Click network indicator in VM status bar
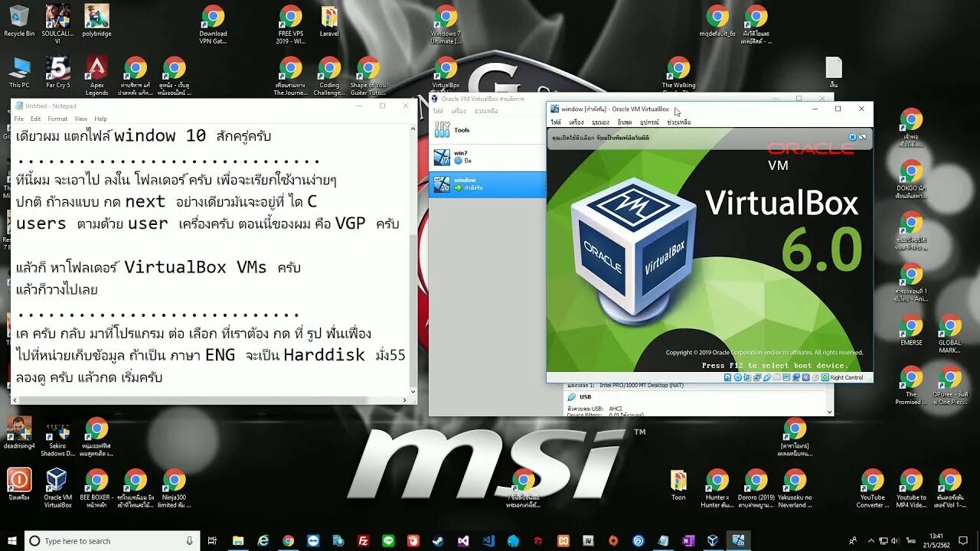 click(x=757, y=377)
